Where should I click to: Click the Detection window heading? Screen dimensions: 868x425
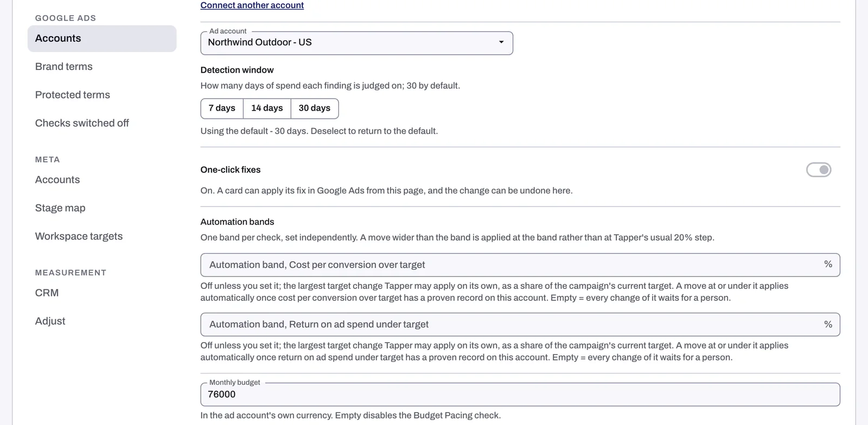tap(237, 70)
